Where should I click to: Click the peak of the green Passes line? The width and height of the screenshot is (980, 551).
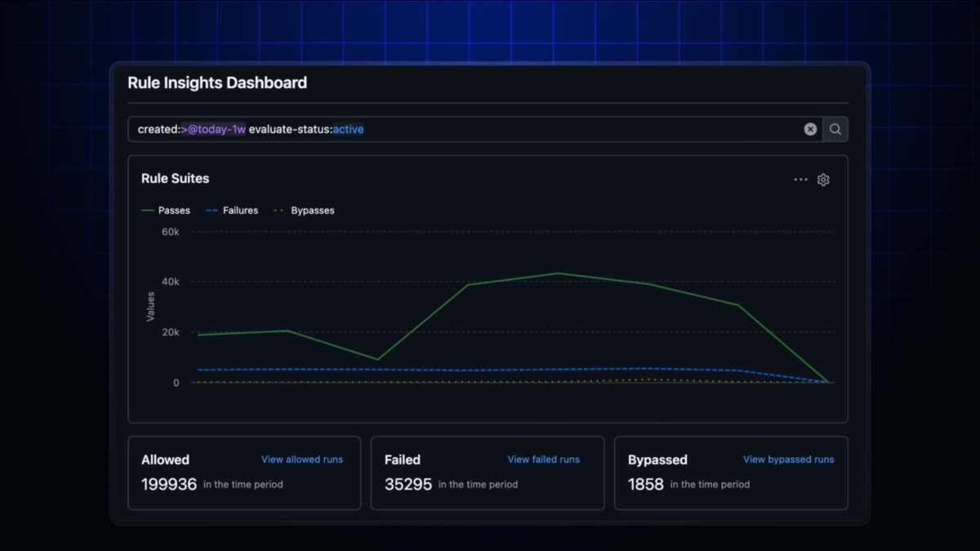click(x=558, y=273)
